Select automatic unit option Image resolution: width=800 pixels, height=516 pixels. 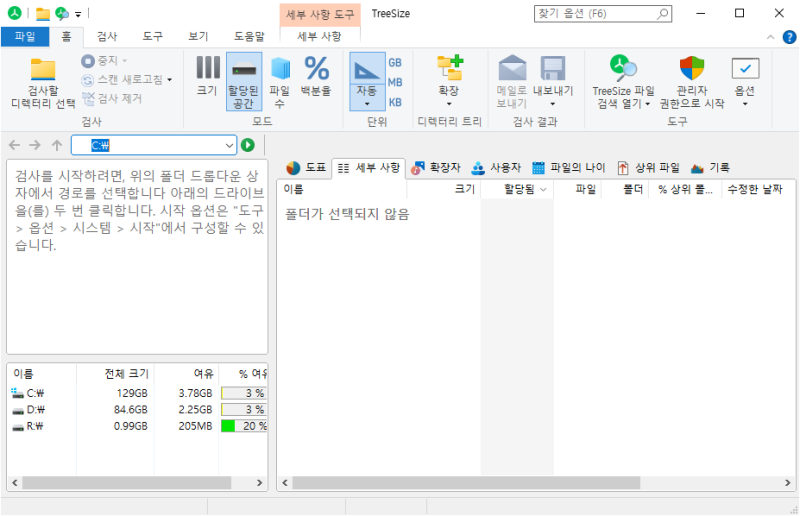[x=367, y=82]
